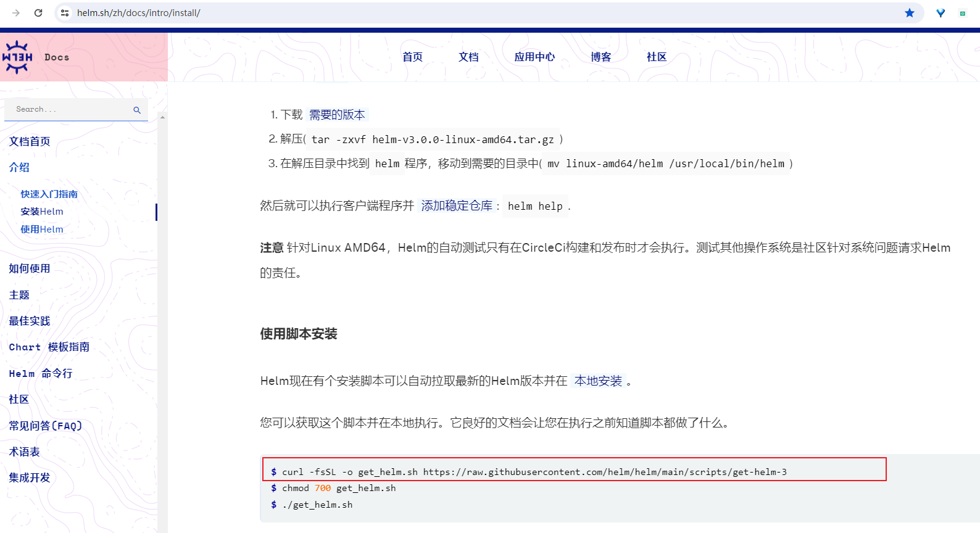This screenshot has width=980, height=533.
Task: Click the green square extension icon
Action: 962,13
